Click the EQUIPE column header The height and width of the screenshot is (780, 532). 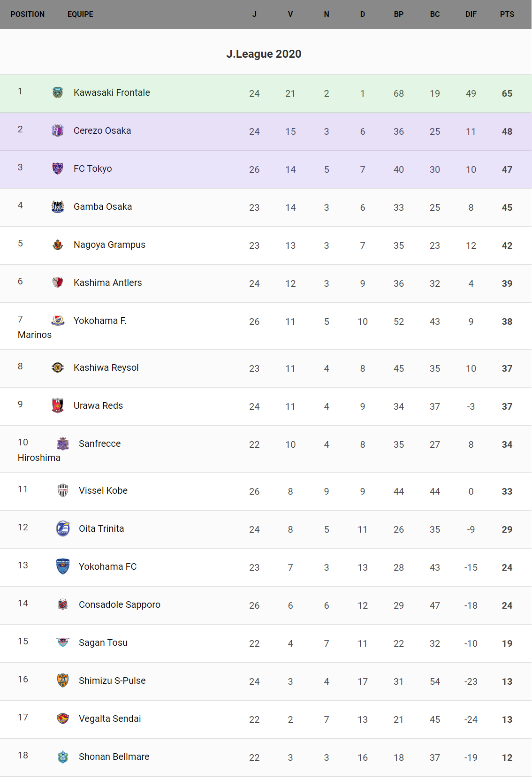pos(80,14)
